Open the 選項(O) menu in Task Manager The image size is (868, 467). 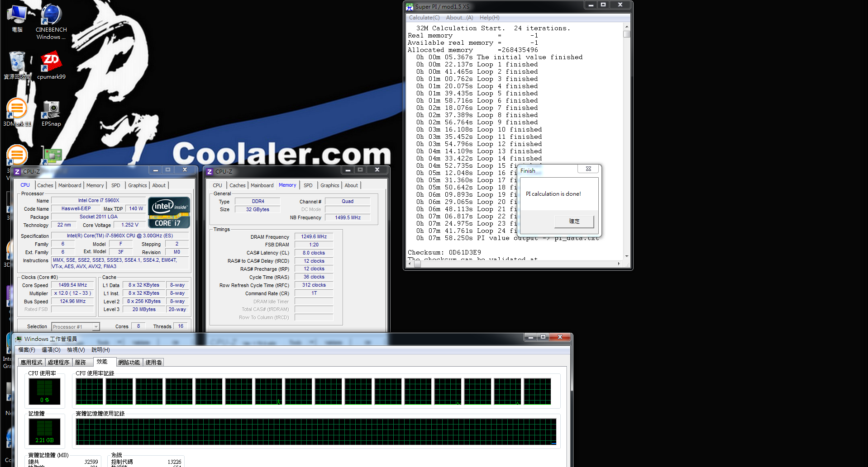coord(51,350)
